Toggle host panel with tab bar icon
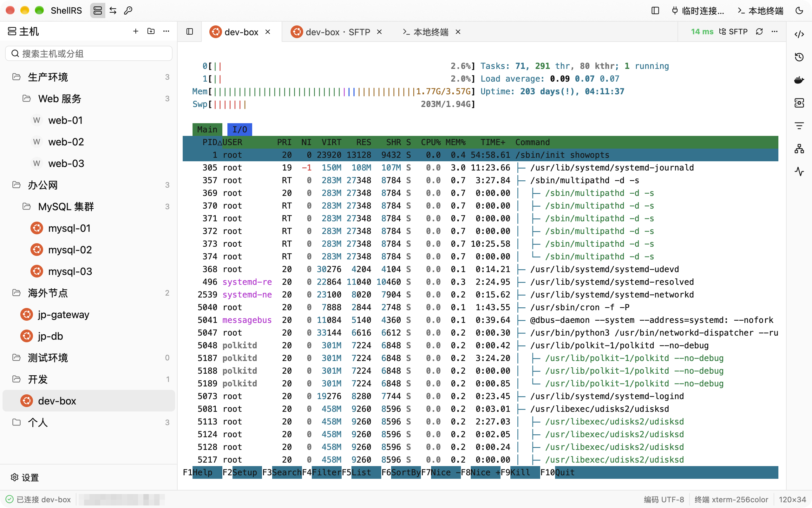Image resolution: width=812 pixels, height=508 pixels. 190,31
